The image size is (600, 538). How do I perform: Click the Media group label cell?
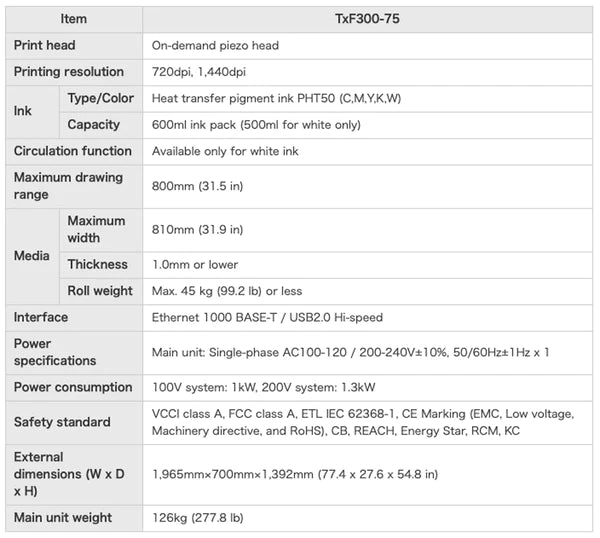pyautogui.click(x=33, y=256)
